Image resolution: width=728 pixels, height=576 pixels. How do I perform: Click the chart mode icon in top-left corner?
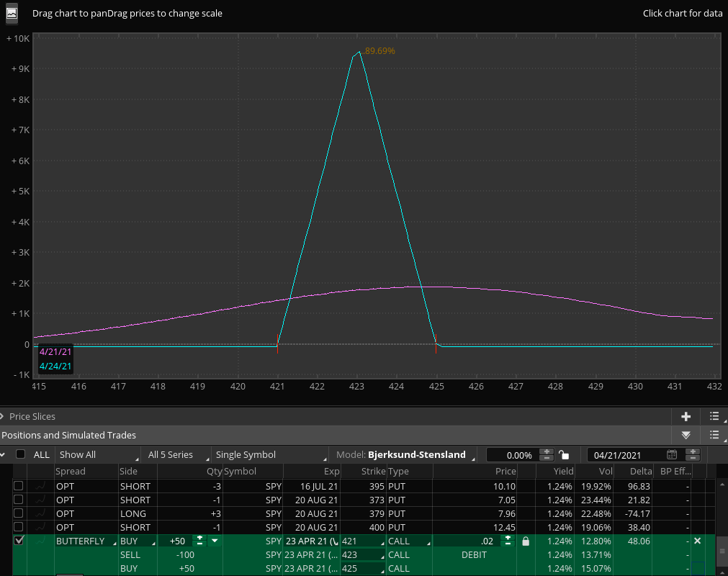tap(12, 13)
